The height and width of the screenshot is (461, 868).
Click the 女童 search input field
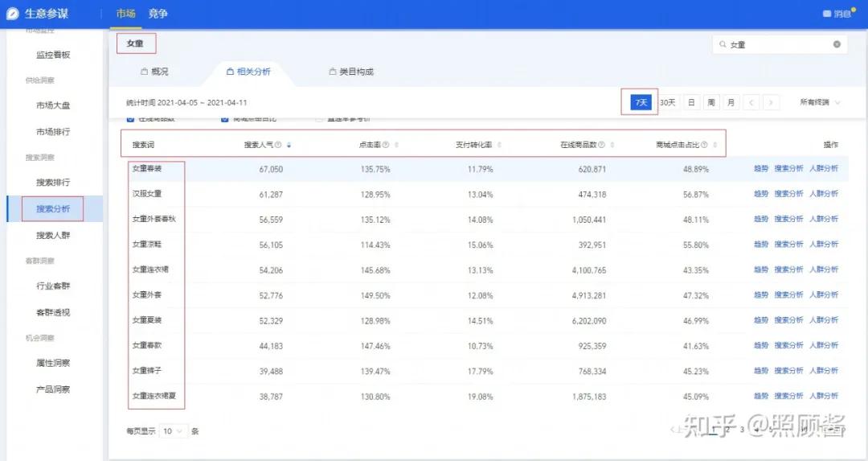780,44
